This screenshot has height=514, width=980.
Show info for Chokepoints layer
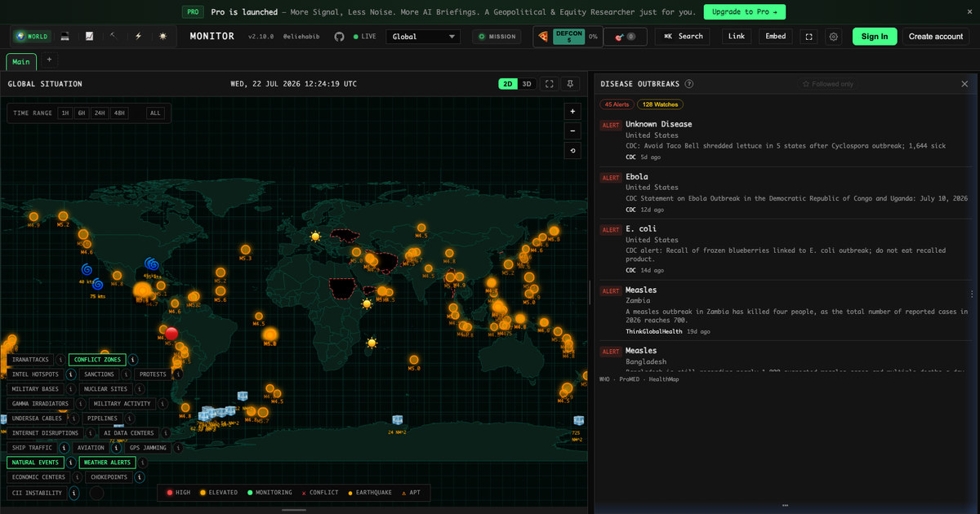pos(140,477)
